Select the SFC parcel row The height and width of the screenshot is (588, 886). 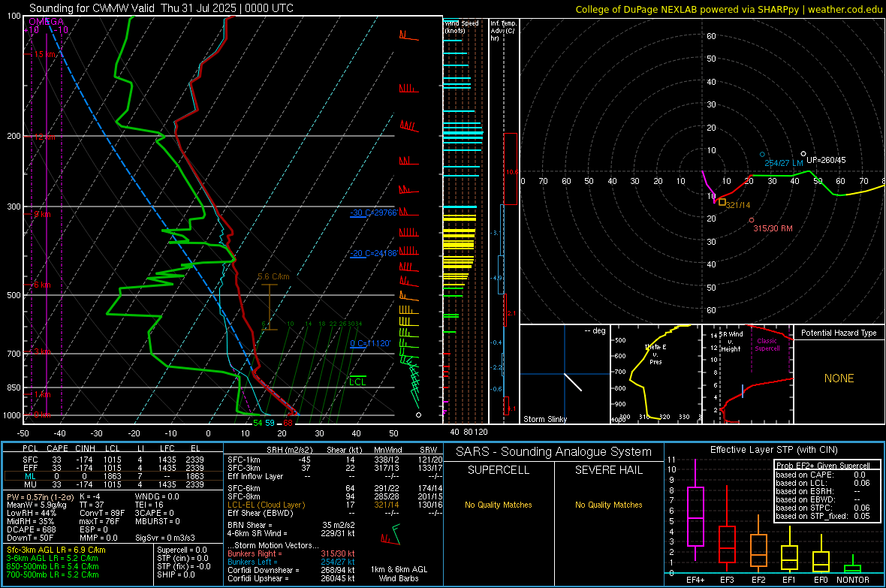coord(113,460)
